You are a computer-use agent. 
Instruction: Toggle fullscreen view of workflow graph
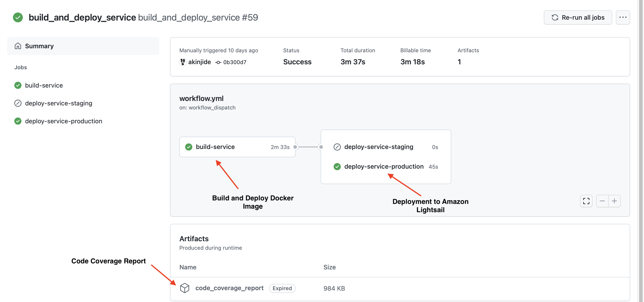[586, 201]
